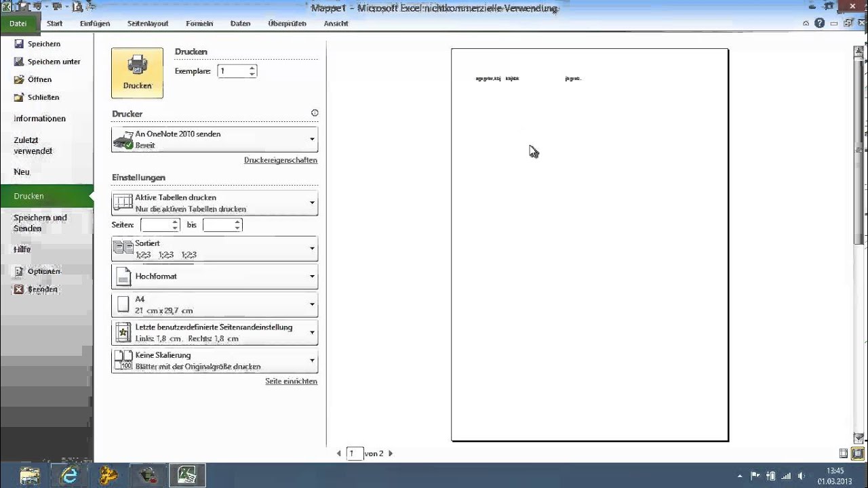Click the Exemplare copies number field
Viewport: 868px width, 488px height.
click(233, 71)
